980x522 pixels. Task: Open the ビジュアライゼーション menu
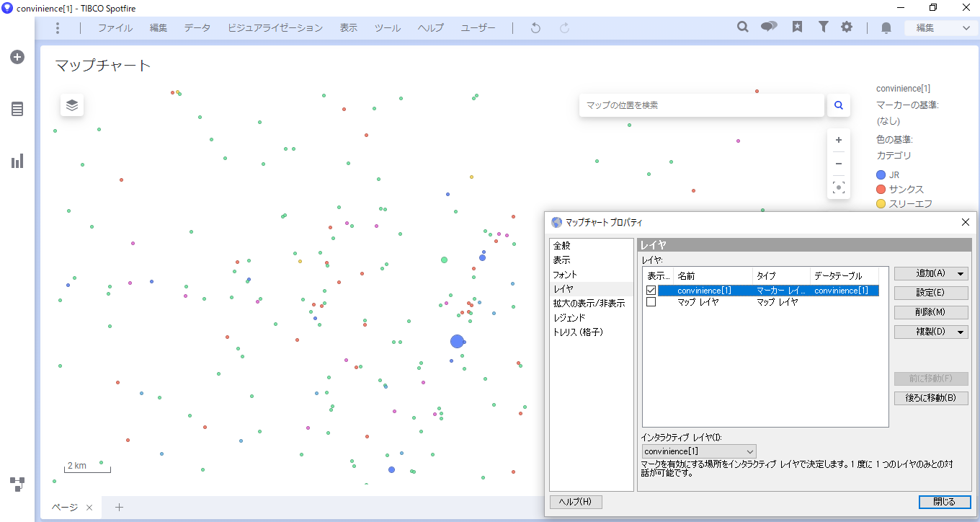point(275,28)
